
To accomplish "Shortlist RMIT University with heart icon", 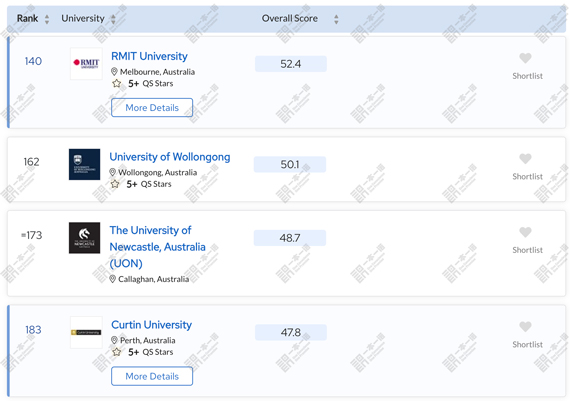I will coord(525,58).
